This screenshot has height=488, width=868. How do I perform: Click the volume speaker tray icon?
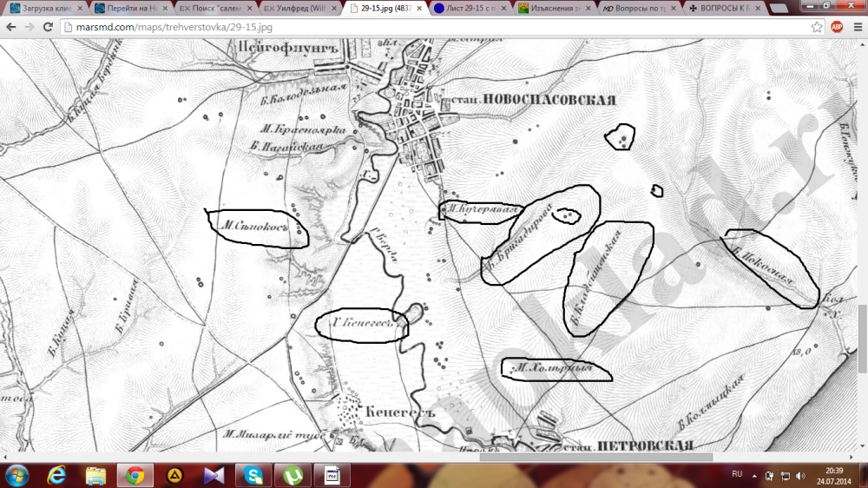click(799, 476)
